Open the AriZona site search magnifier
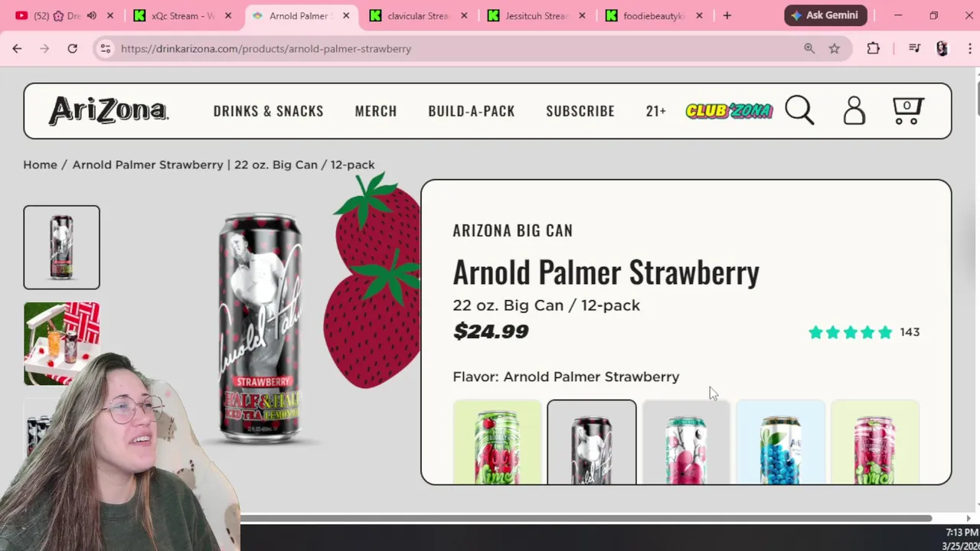The image size is (980, 551). coord(799,110)
